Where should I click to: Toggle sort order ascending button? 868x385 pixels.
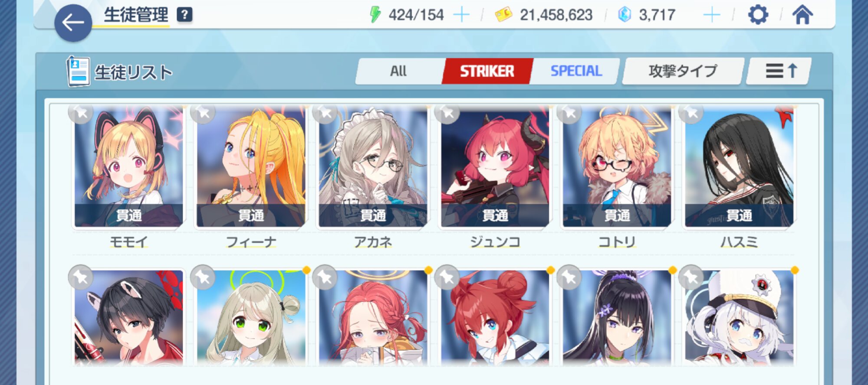779,71
